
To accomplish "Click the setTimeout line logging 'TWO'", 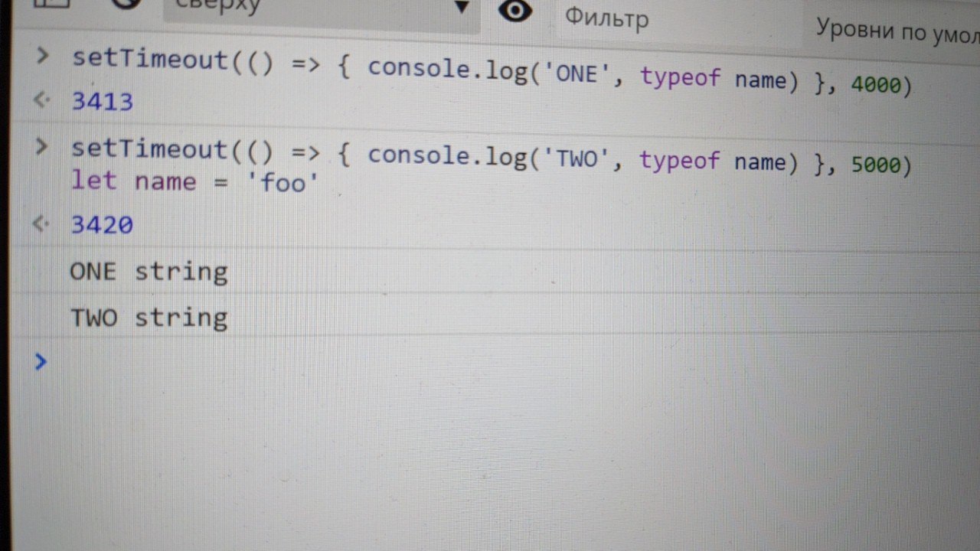I will coord(492,156).
